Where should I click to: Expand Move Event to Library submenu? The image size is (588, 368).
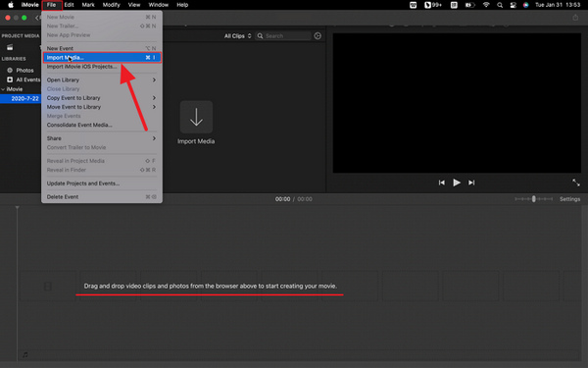pyautogui.click(x=101, y=107)
